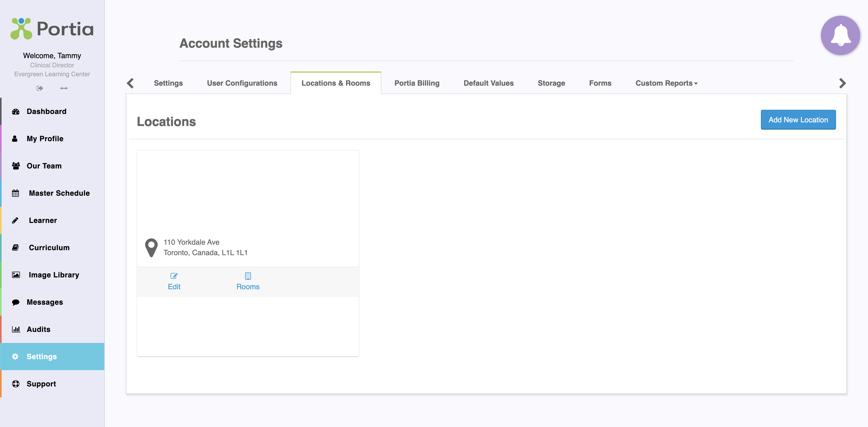Switch to the Portia Billing tab
868x427 pixels.
(417, 83)
